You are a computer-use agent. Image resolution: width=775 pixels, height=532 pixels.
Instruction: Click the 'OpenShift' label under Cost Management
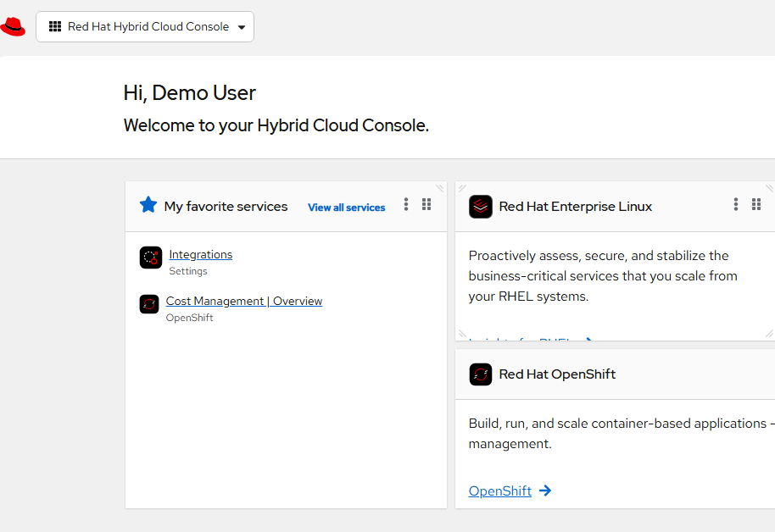point(189,318)
